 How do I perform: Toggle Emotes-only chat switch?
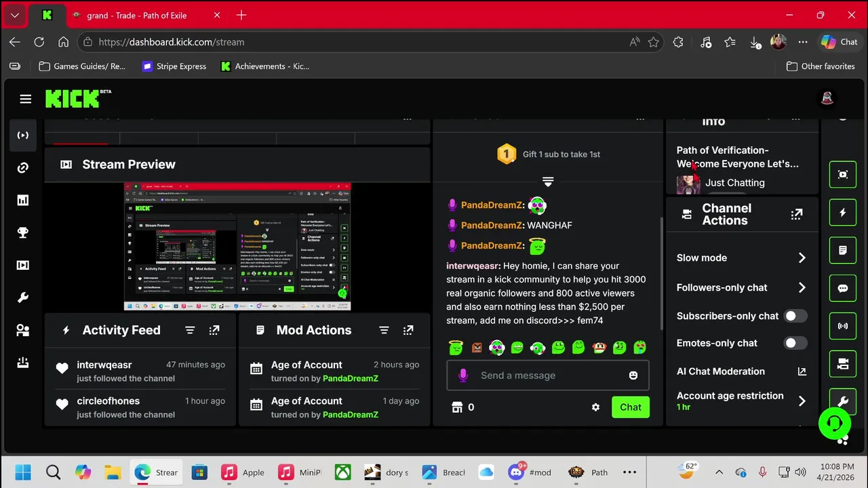[795, 343]
